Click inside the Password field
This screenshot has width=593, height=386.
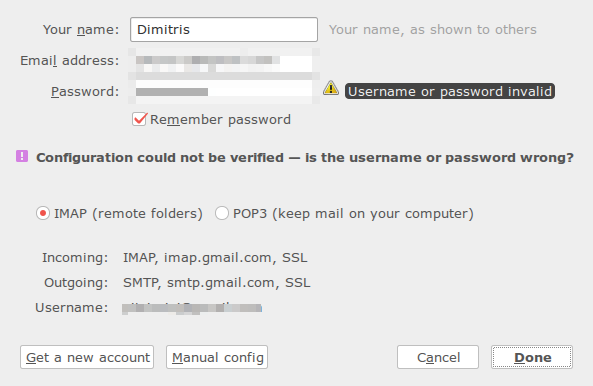(x=224, y=91)
